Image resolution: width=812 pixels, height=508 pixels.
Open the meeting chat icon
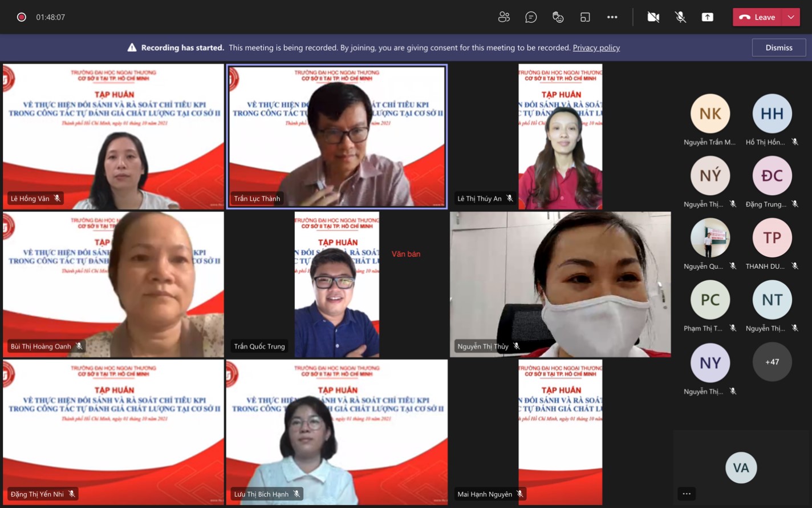[x=531, y=17]
